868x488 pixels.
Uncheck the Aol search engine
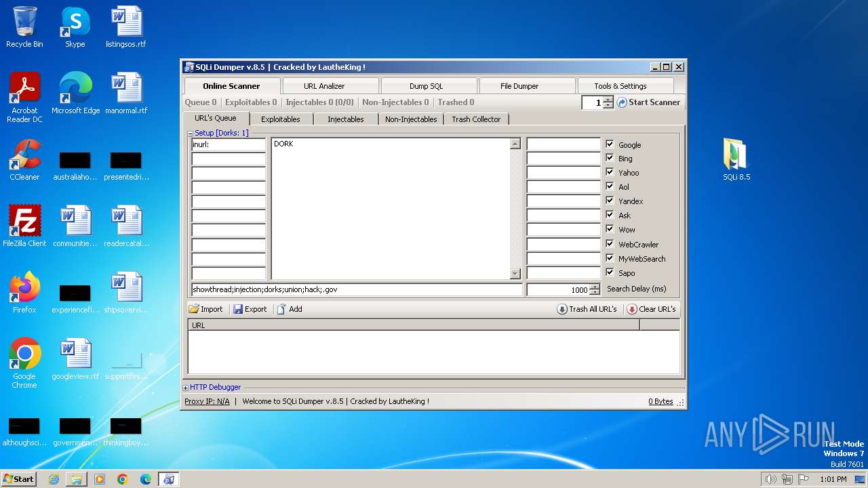coord(610,186)
